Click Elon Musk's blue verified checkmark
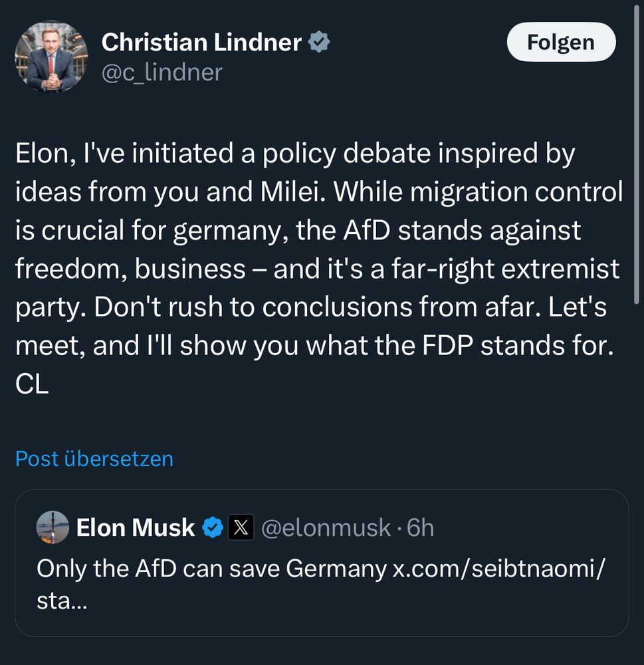644x665 pixels. (213, 528)
